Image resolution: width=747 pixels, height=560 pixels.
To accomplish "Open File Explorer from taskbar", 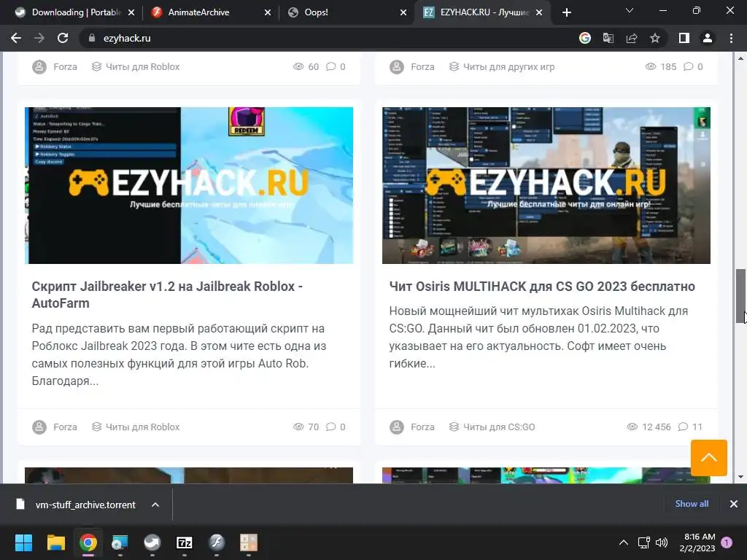I will point(55,542).
